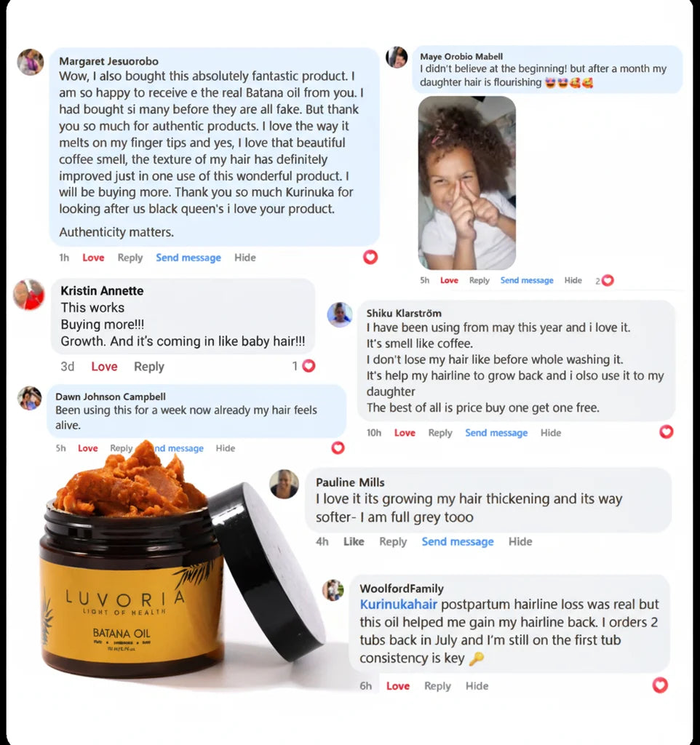This screenshot has width=700, height=745.
Task: Toggle Love on WoolfordFamily's comment
Action: [x=398, y=686]
